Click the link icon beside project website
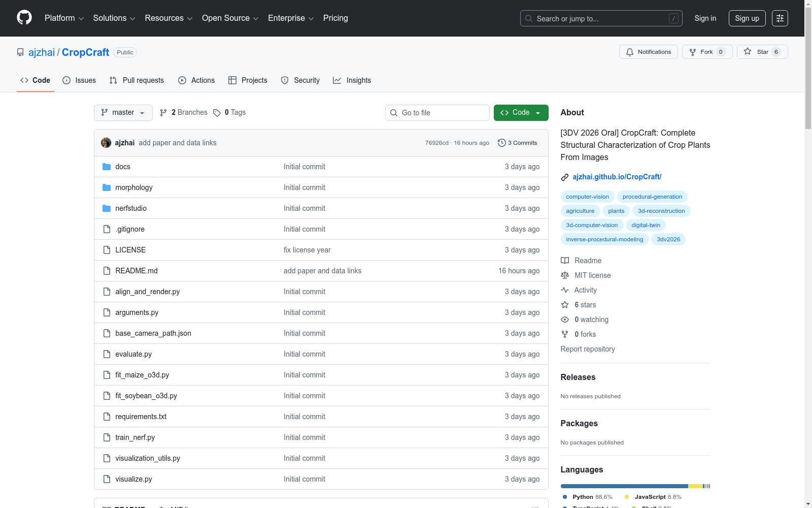Viewport: 812px width, 508px height. coord(565,177)
